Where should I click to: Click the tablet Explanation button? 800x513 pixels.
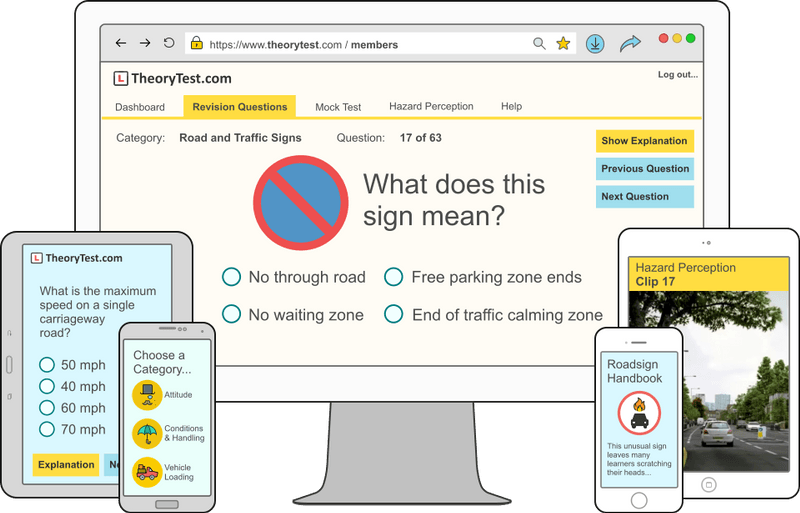pos(66,465)
